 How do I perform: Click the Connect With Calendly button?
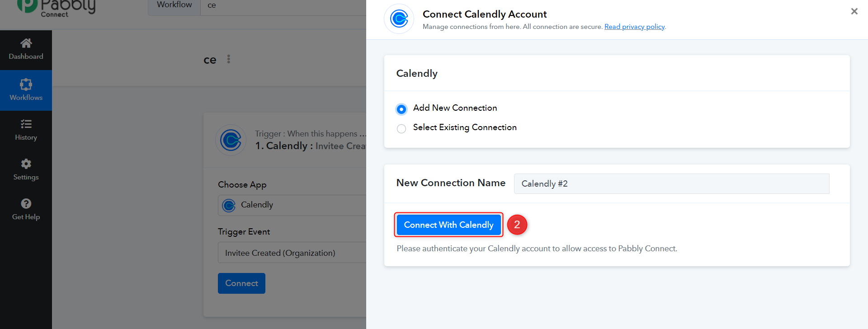pyautogui.click(x=448, y=225)
